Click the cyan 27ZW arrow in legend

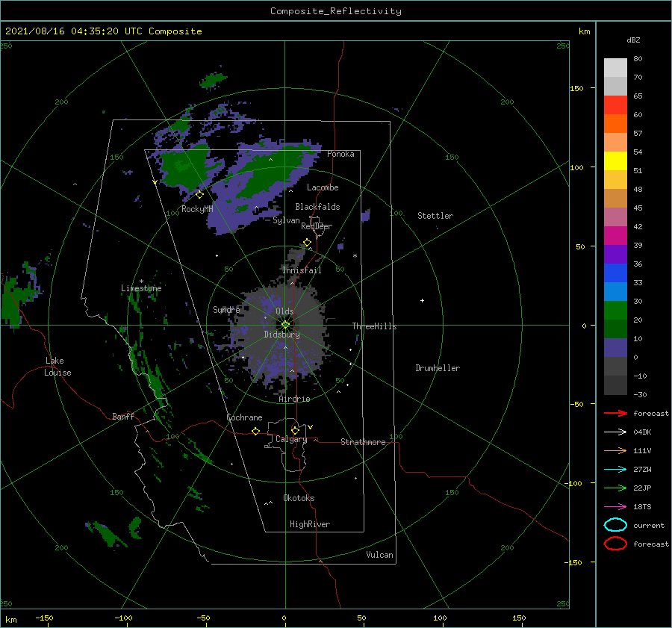(x=615, y=470)
